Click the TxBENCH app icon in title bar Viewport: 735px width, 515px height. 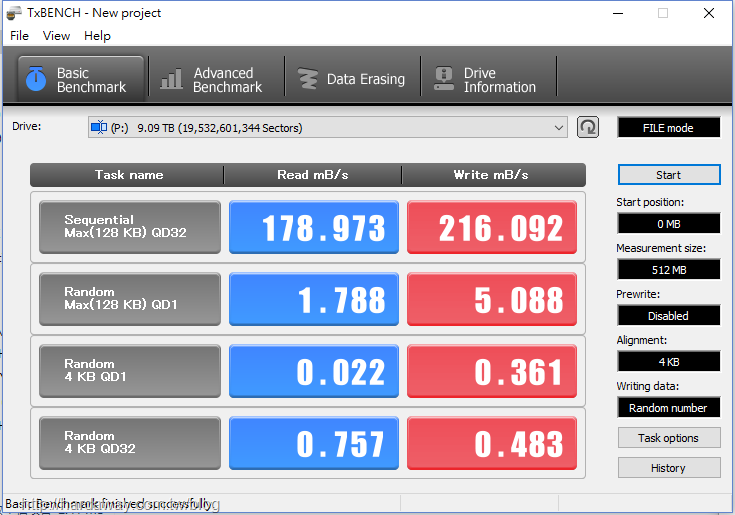(x=14, y=13)
